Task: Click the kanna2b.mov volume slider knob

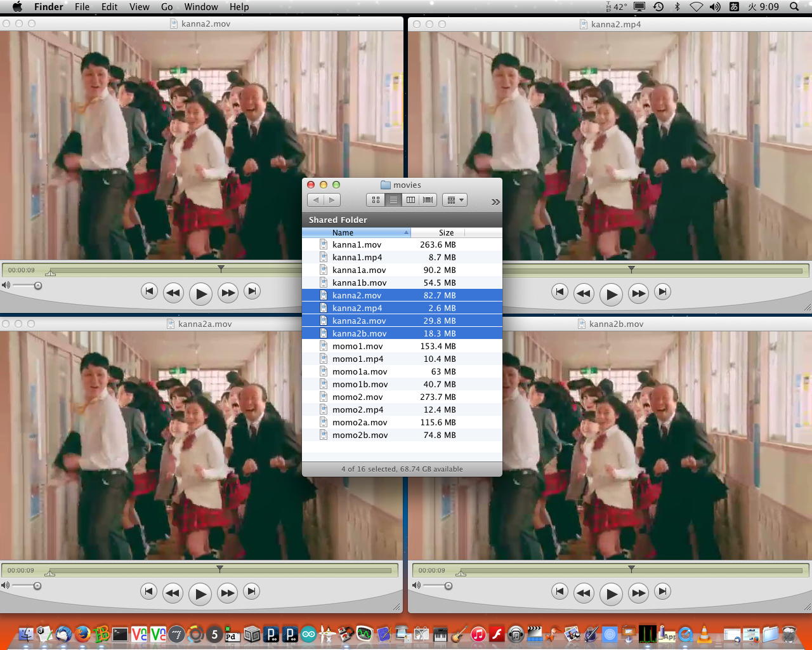Action: 449,585
